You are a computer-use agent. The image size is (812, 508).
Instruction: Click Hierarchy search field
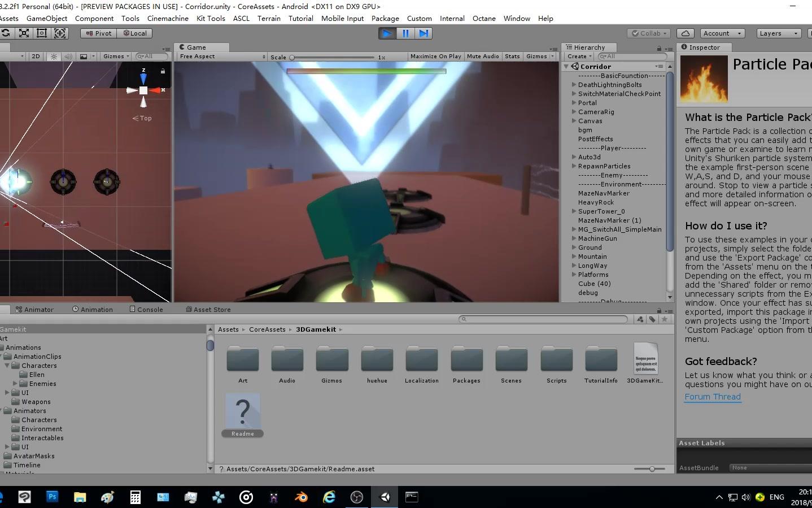coord(632,57)
